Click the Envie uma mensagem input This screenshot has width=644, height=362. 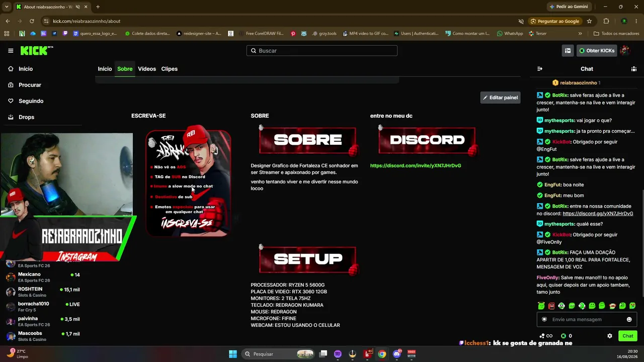tap(587, 319)
